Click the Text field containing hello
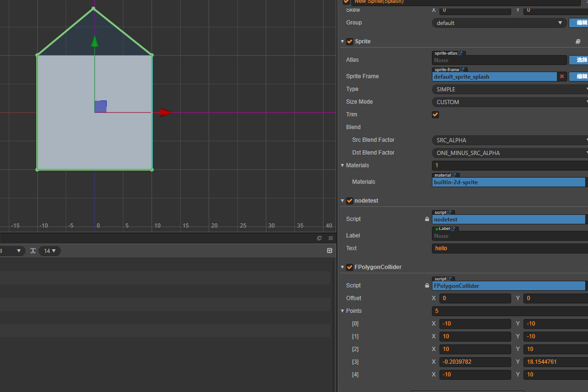Viewport: 588px width, 392px height. 509,248
